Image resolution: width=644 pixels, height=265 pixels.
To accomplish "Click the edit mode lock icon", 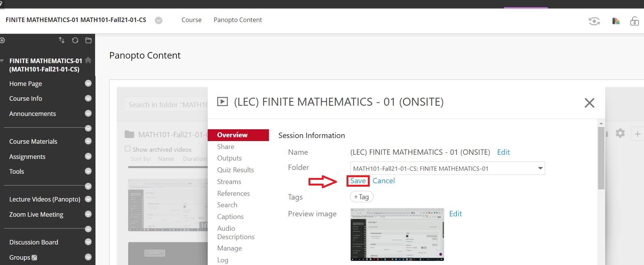I will tap(634, 21).
